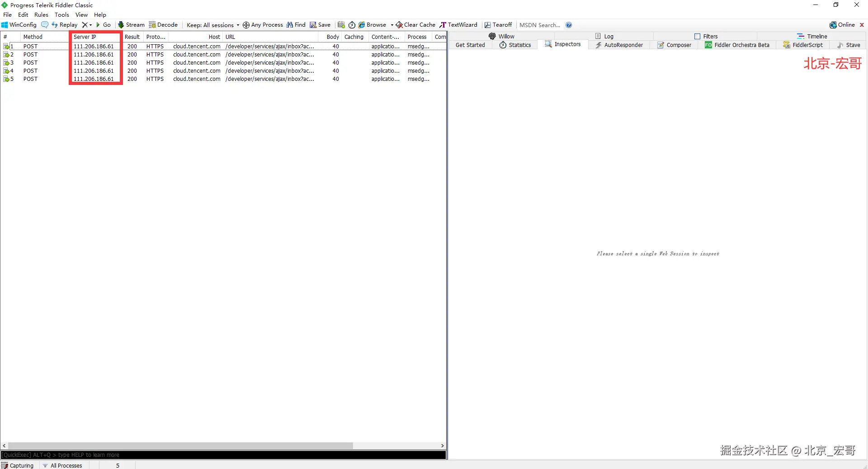Viewport: 868px width, 469px height.
Task: Open the Composer tab
Action: pos(675,45)
